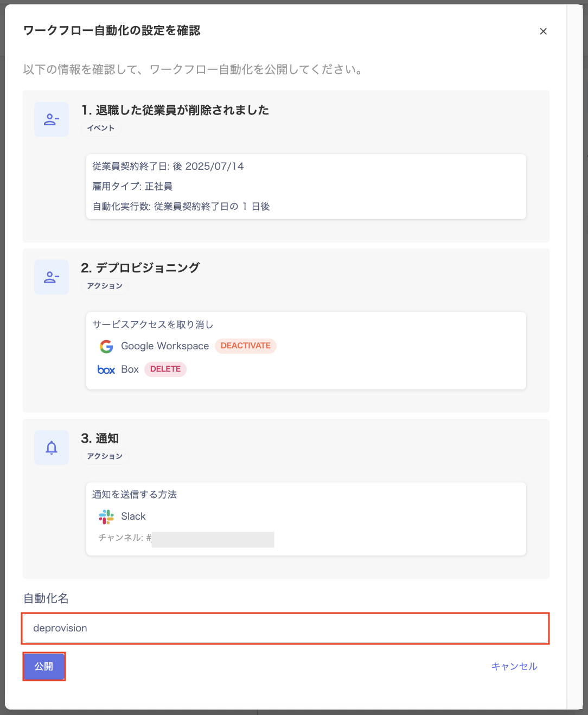The width and height of the screenshot is (588, 715).
Task: Click the Publish (公開) button
Action: point(44,666)
